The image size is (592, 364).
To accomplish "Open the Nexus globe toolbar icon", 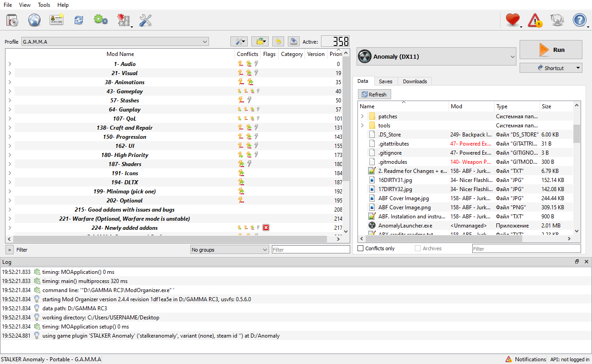I will point(35,20).
